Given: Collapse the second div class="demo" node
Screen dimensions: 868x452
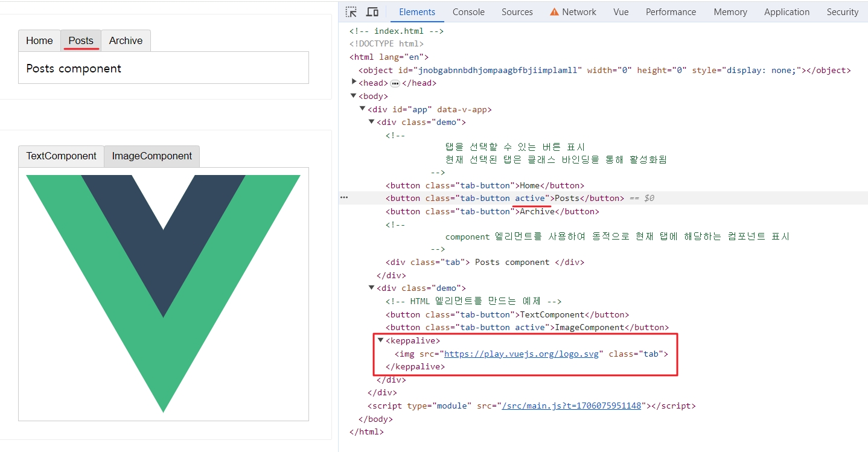Looking at the screenshot, I should [x=372, y=288].
